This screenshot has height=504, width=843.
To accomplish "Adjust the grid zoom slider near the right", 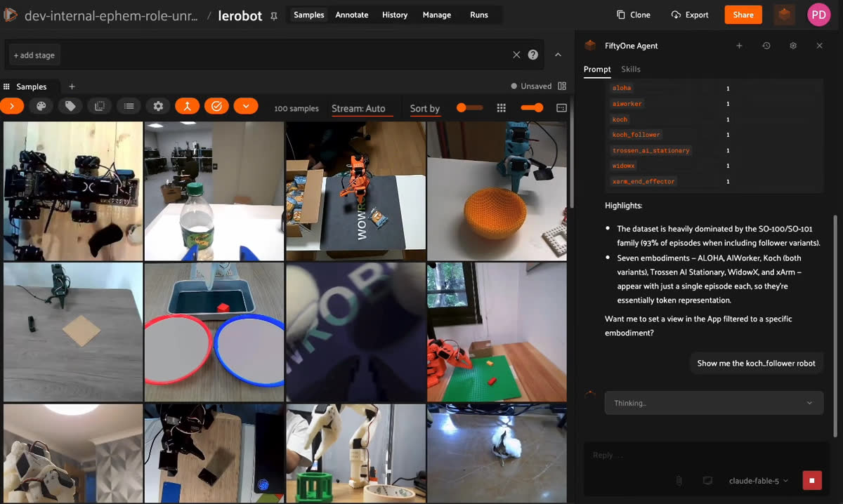I will [532, 107].
